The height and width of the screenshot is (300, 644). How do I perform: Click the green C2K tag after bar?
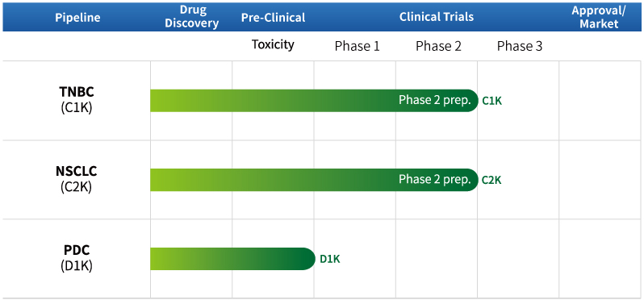click(491, 180)
